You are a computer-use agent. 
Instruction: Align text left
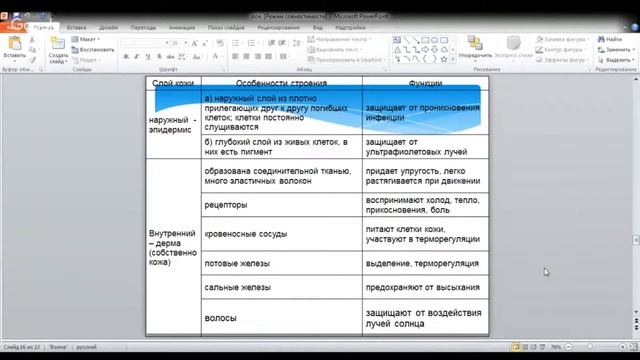(x=236, y=57)
